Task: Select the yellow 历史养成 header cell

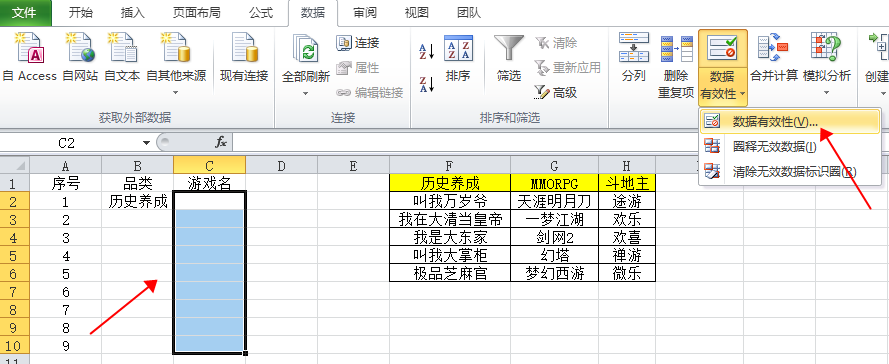Action: click(x=450, y=183)
